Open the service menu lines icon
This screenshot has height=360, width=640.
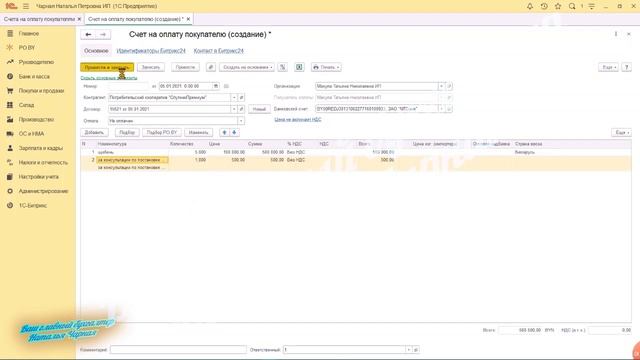(591, 6)
